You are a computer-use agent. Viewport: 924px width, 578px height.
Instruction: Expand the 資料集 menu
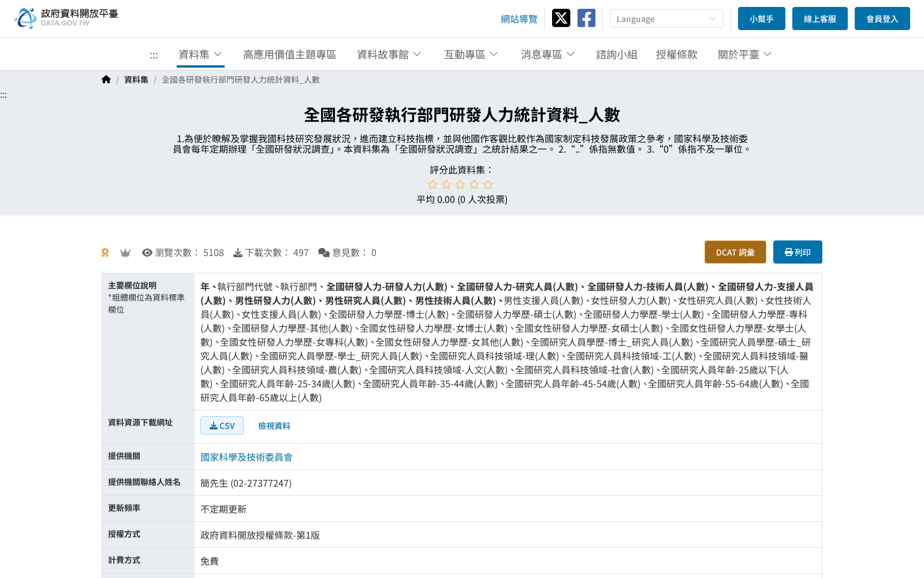point(200,54)
